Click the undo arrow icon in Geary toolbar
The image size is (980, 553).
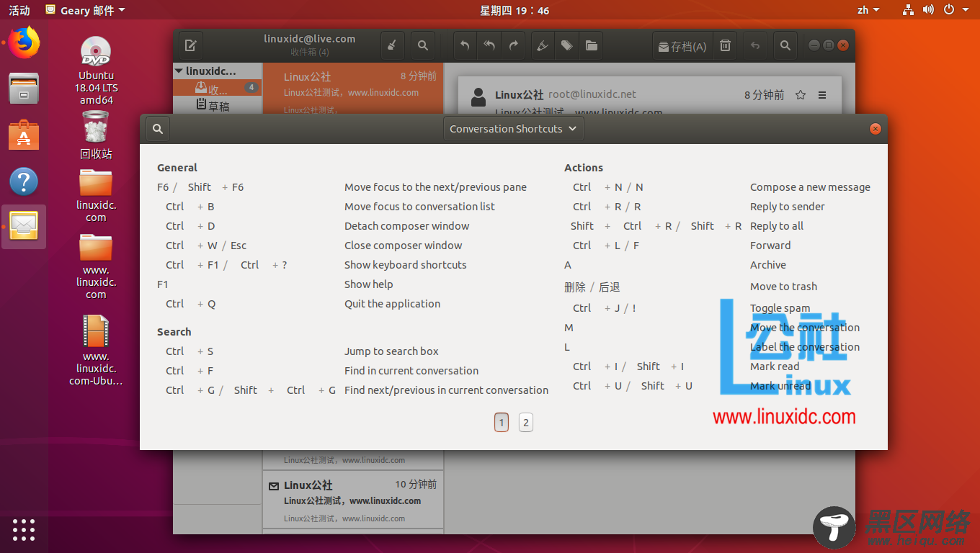pos(755,45)
